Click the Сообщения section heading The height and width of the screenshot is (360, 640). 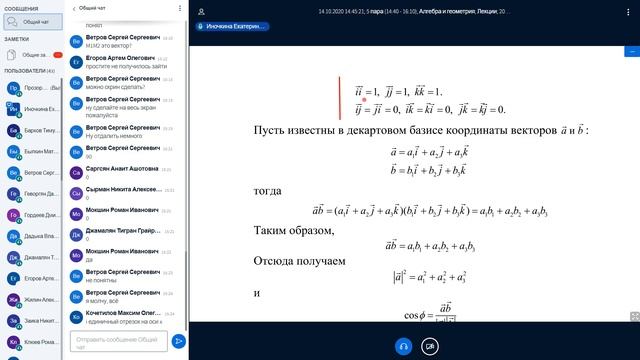(21, 9)
